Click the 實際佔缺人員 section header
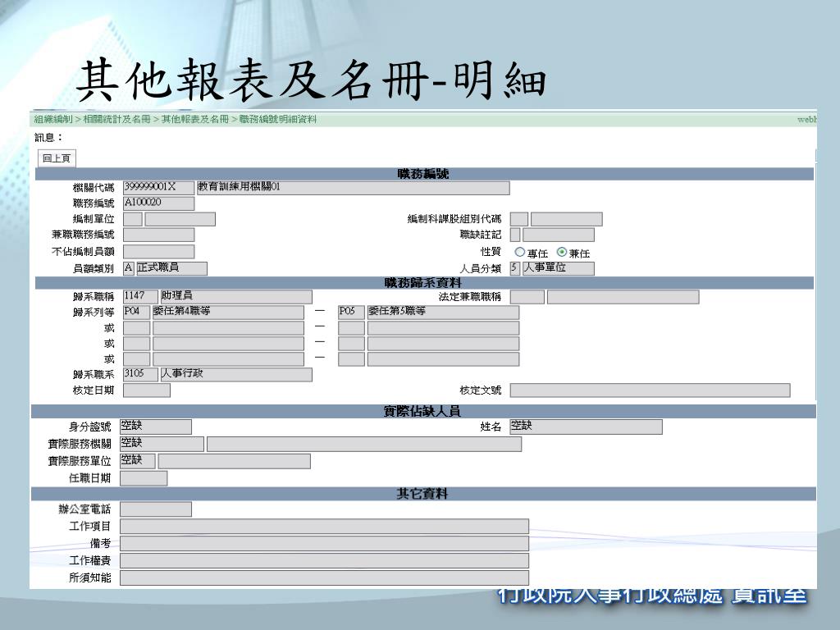 pos(423,412)
